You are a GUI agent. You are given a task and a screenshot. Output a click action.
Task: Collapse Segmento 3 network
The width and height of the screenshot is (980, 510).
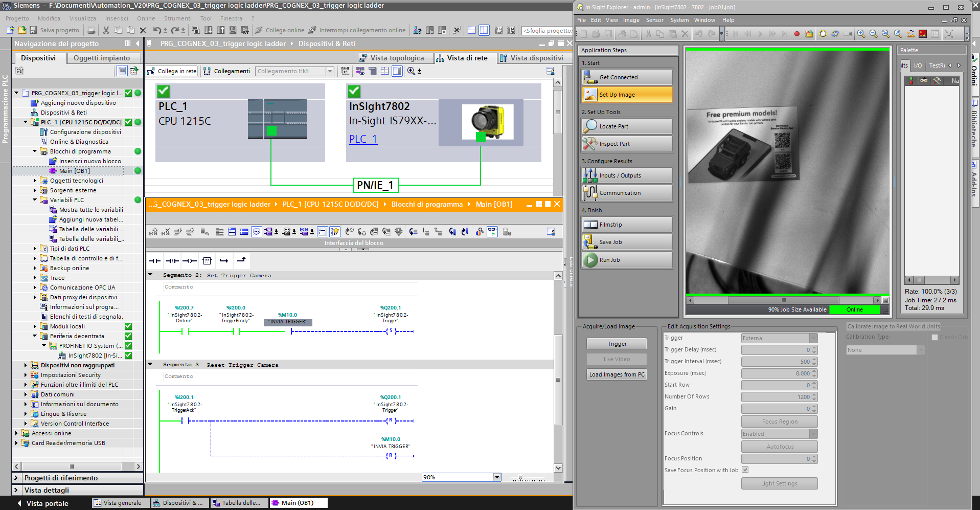[x=150, y=364]
